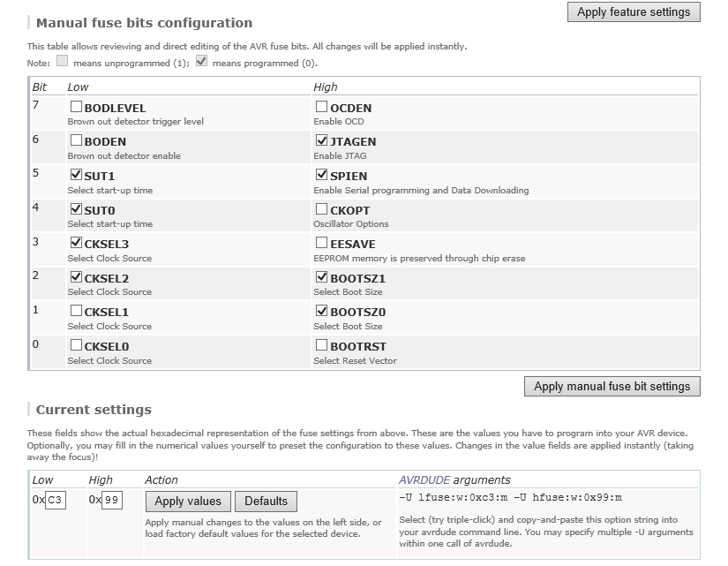Toggle the CKSEL3 clock source checkbox
This screenshot has height=566, width=728.
(76, 243)
